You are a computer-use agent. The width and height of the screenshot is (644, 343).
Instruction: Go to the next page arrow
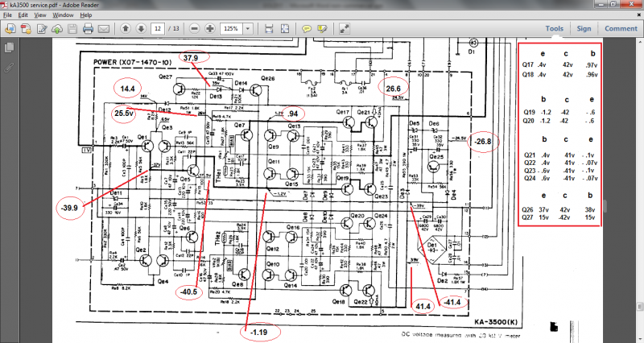click(141, 29)
